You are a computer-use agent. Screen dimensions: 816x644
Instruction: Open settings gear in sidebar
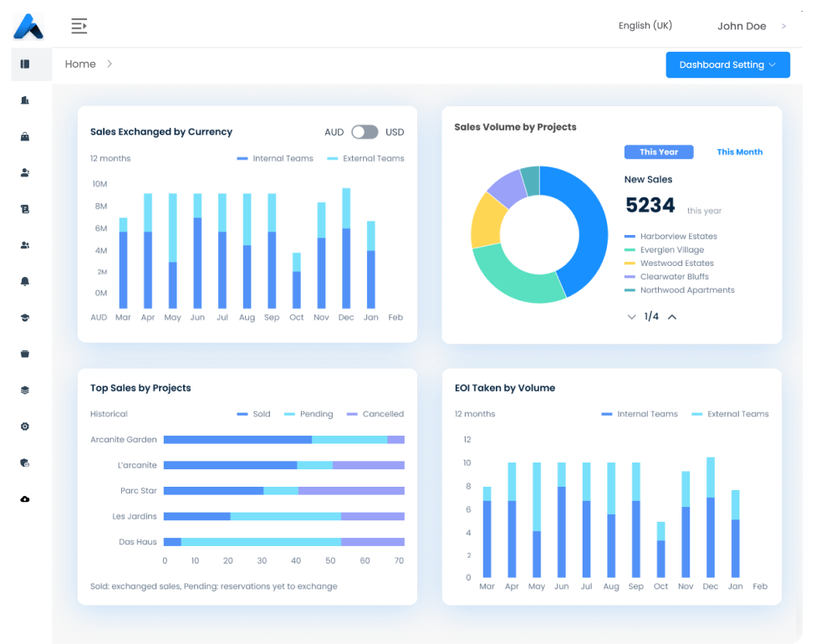pos(25,427)
